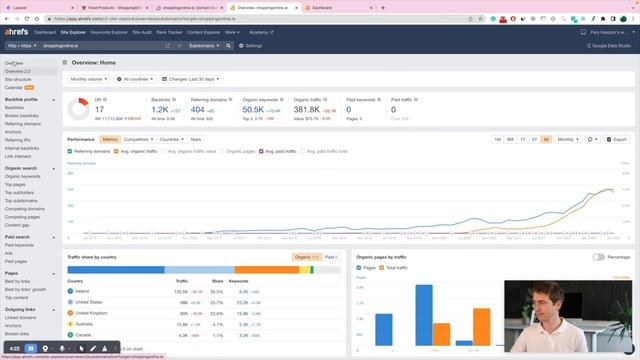Select Metrics tab in Performance
This screenshot has width=640, height=360.
(x=110, y=139)
